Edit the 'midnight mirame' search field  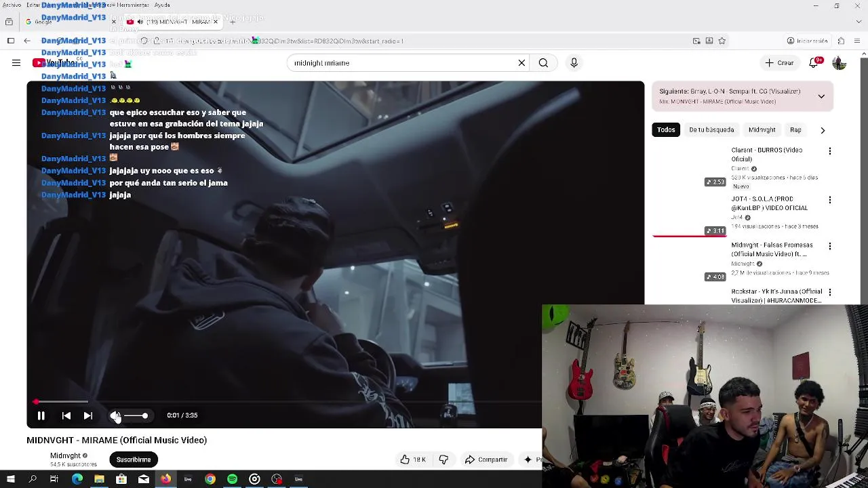(x=403, y=63)
